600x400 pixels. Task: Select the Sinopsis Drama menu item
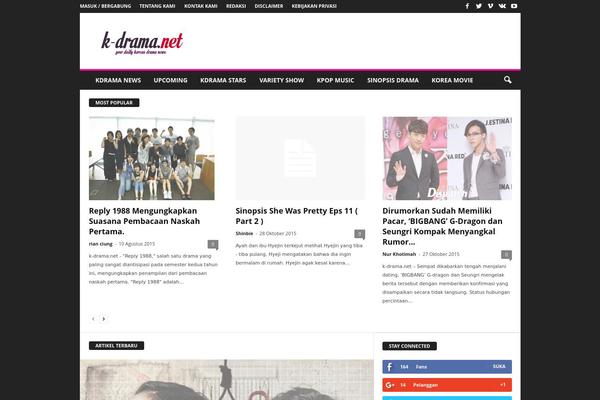393,80
